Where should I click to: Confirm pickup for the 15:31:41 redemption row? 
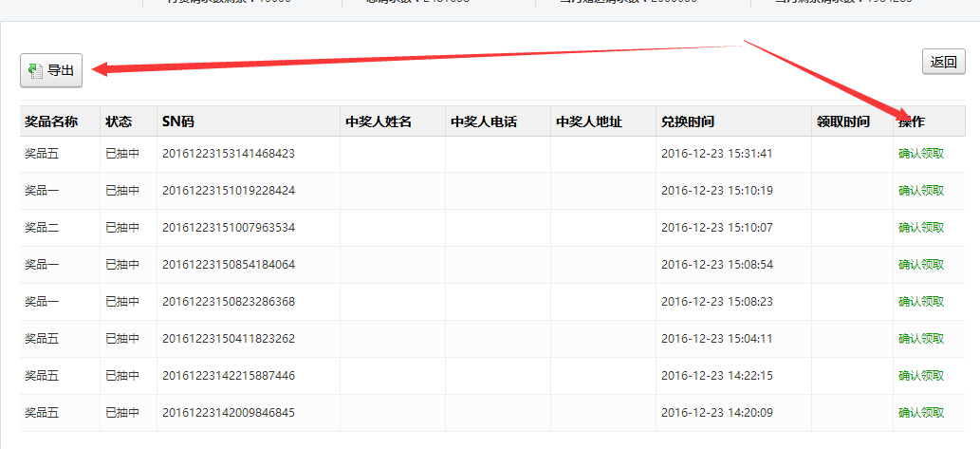tap(920, 154)
